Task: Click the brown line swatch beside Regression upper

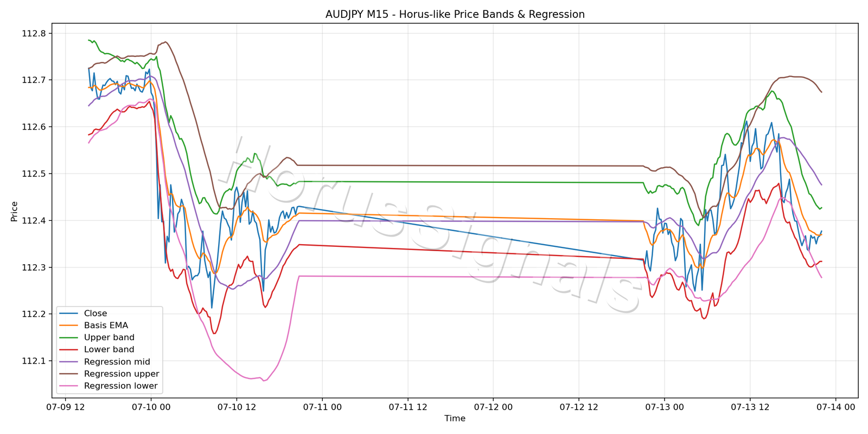Action: tap(69, 374)
